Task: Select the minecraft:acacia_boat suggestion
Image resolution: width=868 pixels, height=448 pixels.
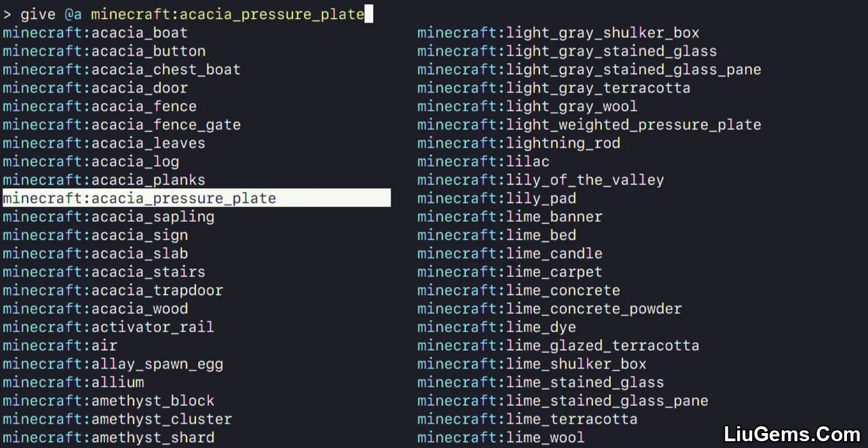Action: (x=95, y=33)
